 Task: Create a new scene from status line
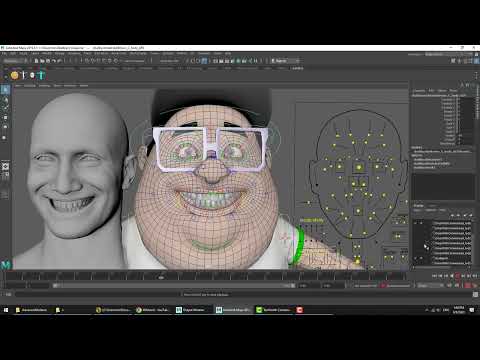tap(36, 61)
